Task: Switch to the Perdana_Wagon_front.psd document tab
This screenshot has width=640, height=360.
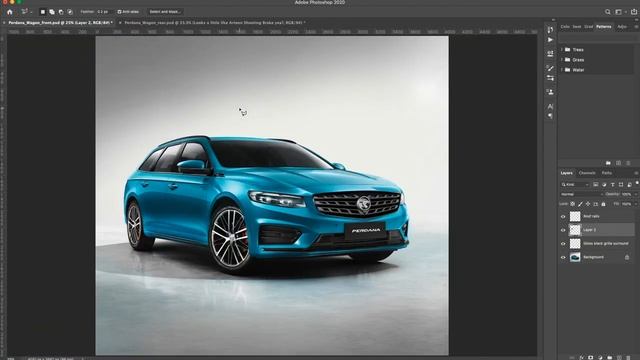Action: 60,23
